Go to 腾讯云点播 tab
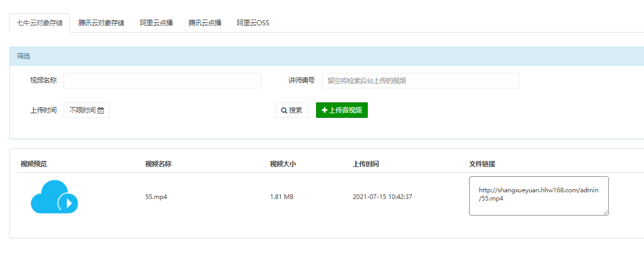The height and width of the screenshot is (260, 644). (x=205, y=23)
